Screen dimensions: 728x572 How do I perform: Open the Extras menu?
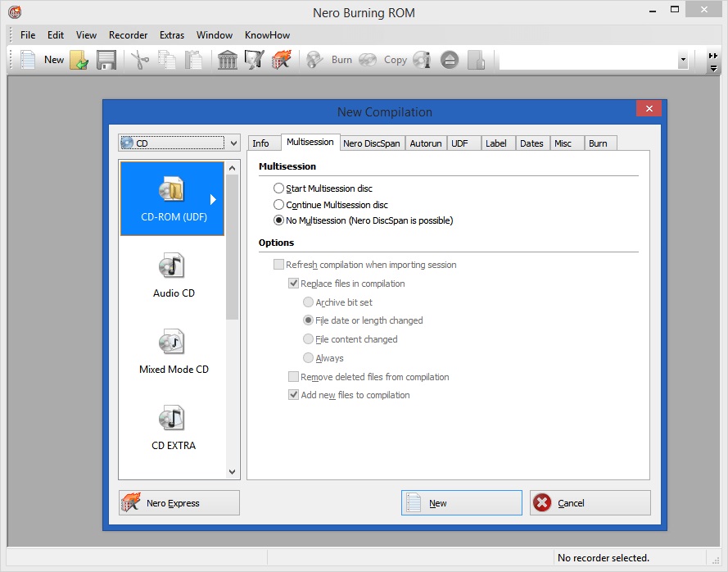(172, 35)
